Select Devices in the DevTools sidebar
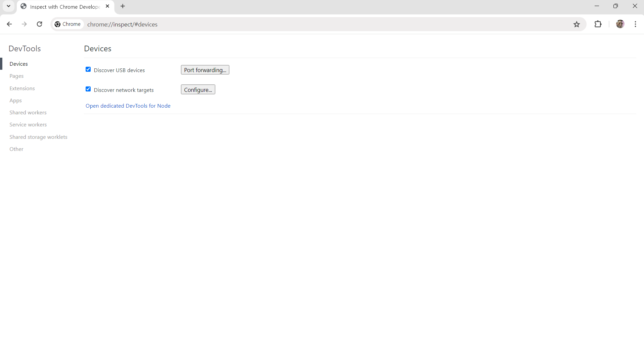The width and height of the screenshot is (644, 339). pos(19,64)
